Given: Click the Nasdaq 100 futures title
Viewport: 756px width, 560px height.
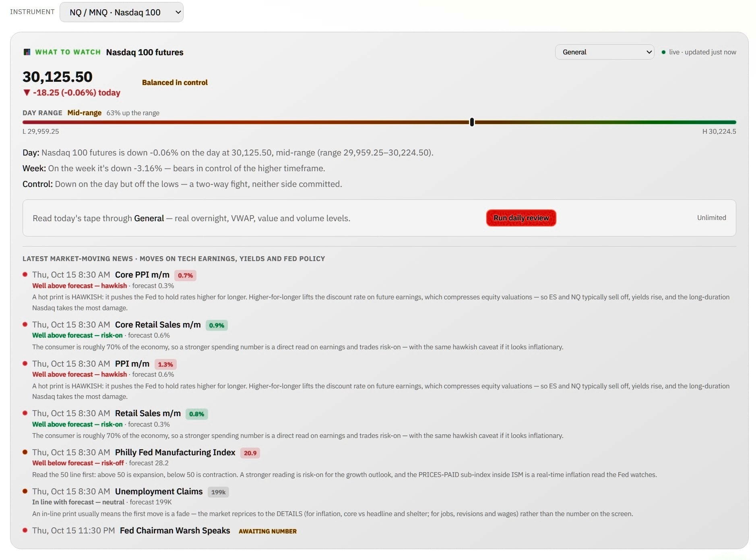Looking at the screenshot, I should click(145, 52).
